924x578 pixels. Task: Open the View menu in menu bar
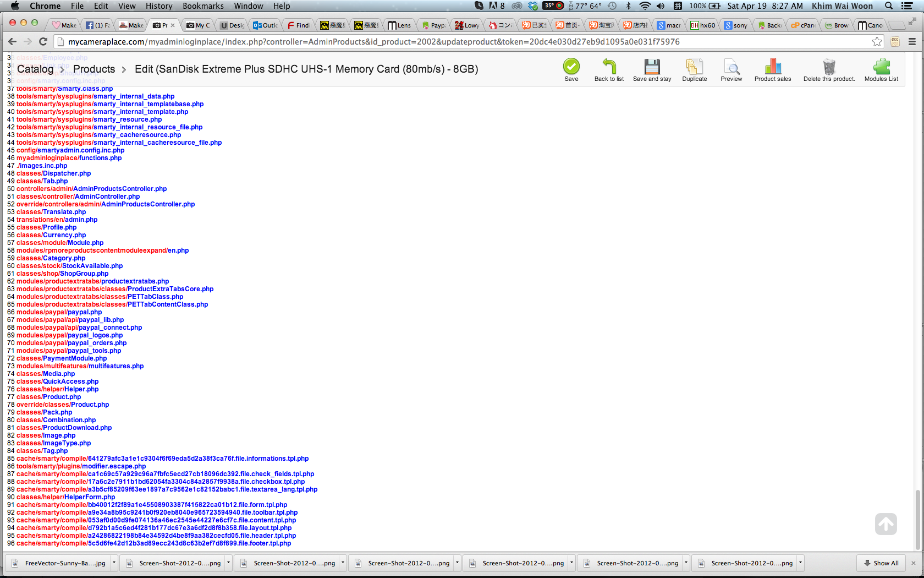click(x=127, y=6)
